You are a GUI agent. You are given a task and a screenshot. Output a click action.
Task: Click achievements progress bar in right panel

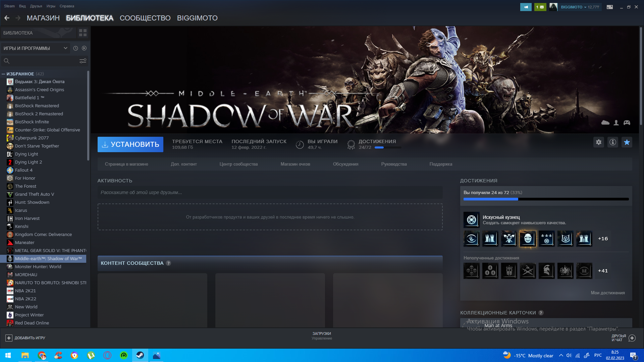pos(546,199)
